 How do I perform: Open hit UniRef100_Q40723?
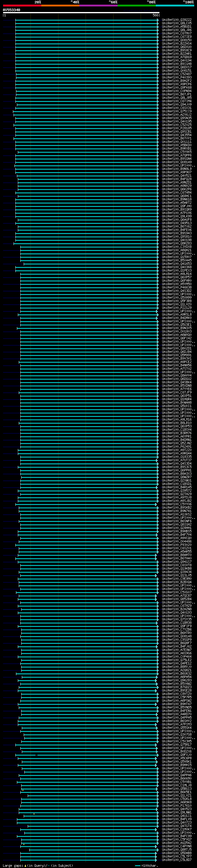(176, 822)
